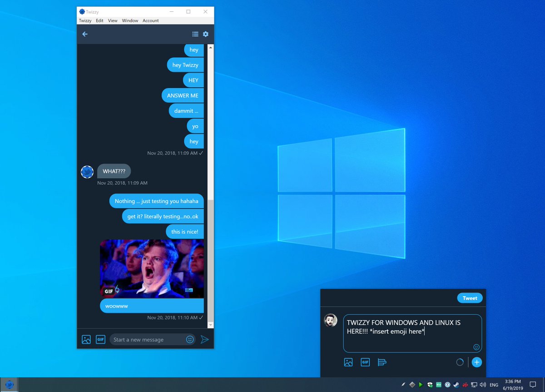Screen dimensions: 545x392
Task: Click 'get it? literally testing...no..ok' bubble
Action: coord(163,216)
